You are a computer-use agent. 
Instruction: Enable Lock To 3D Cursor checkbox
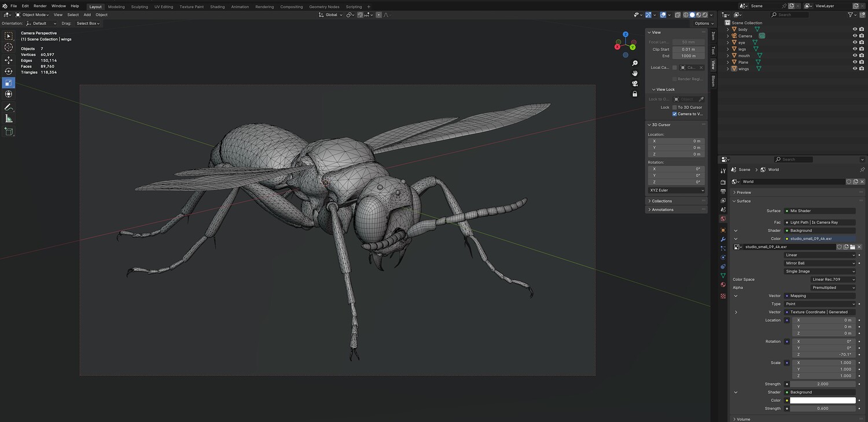674,107
